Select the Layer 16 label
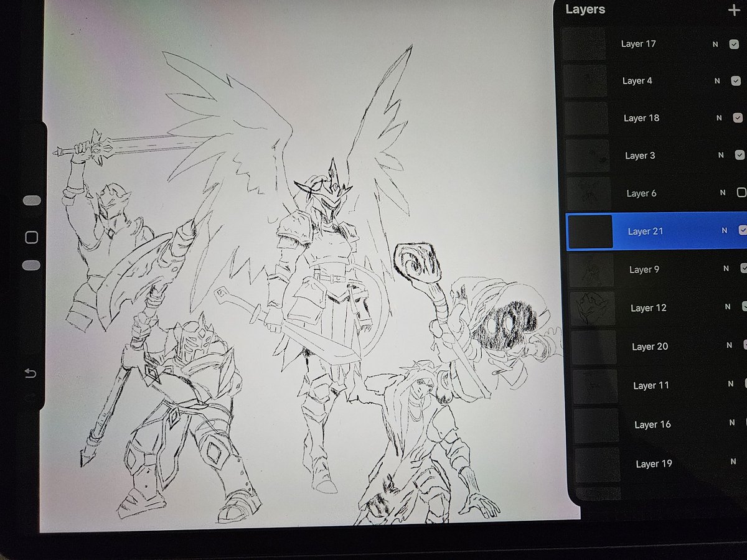747x560 pixels. pyautogui.click(x=652, y=424)
